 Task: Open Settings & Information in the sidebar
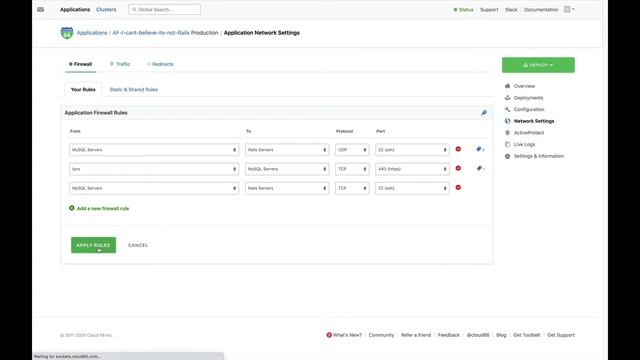coord(538,156)
